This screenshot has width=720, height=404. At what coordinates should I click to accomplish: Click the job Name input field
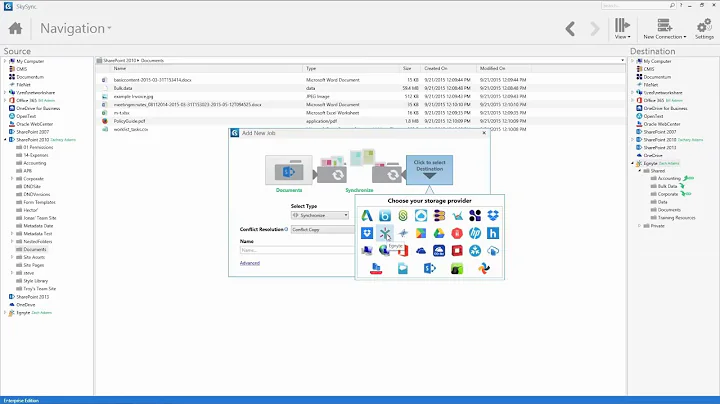tap(297, 250)
